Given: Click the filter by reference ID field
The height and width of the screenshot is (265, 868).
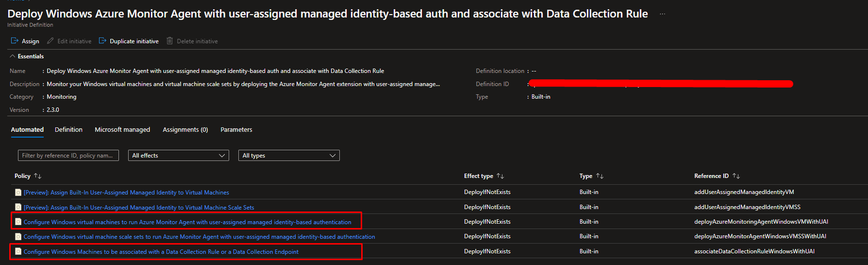Looking at the screenshot, I should pyautogui.click(x=68, y=156).
